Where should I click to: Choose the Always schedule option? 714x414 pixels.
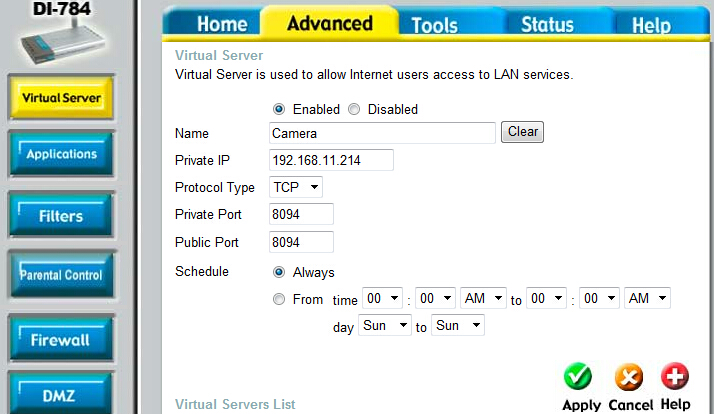point(279,272)
